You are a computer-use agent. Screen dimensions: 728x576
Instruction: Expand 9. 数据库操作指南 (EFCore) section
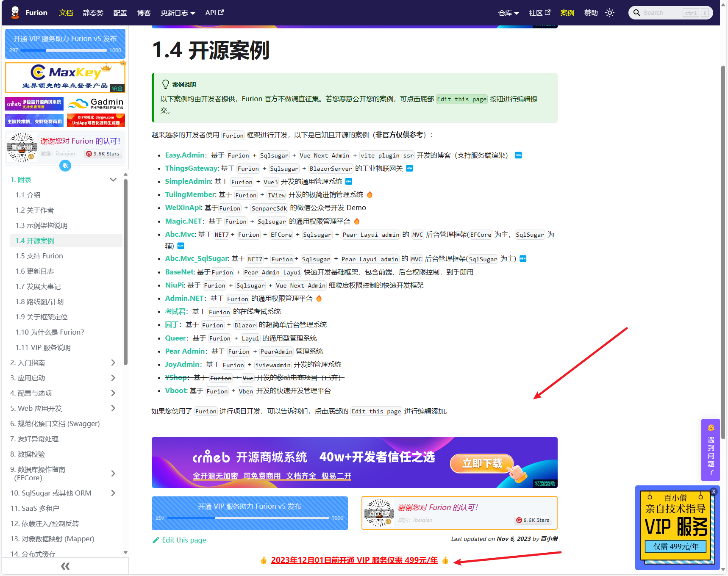(x=113, y=474)
